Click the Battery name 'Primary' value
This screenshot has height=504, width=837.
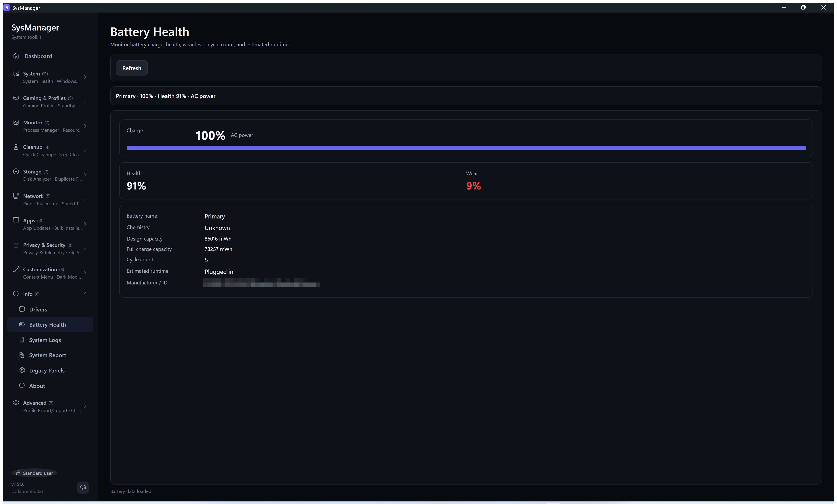(215, 217)
